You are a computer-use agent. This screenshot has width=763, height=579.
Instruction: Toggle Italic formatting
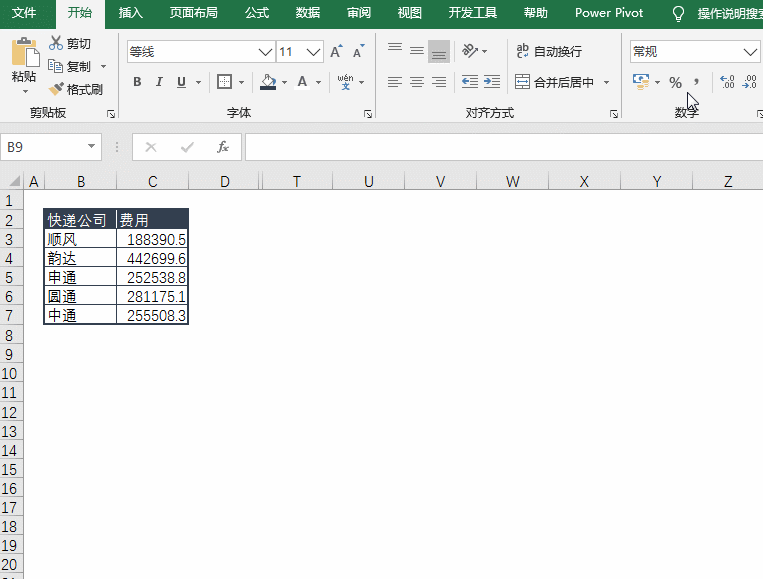pos(159,82)
